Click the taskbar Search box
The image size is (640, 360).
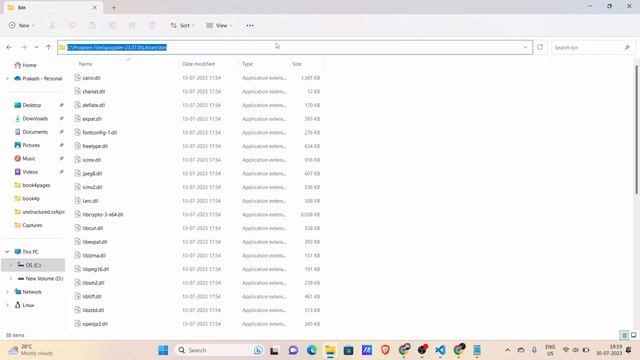click(220, 350)
